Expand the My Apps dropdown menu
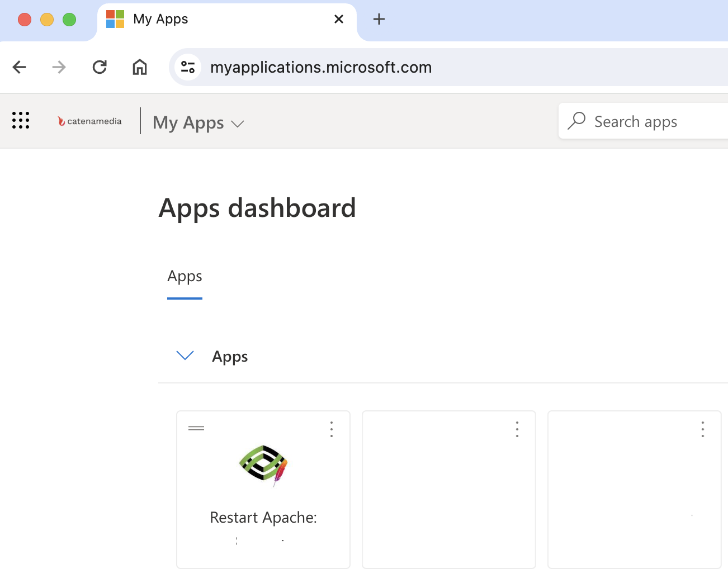728x578 pixels. (x=238, y=124)
